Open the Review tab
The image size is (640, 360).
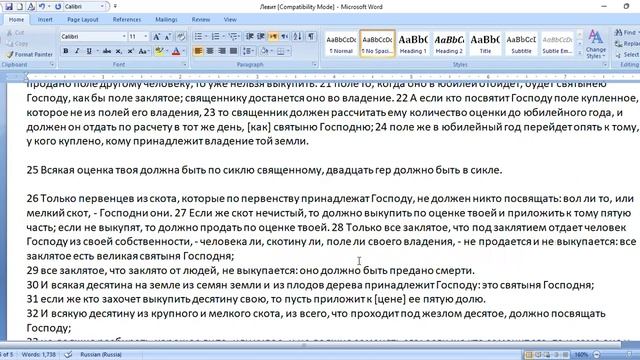pos(201,20)
